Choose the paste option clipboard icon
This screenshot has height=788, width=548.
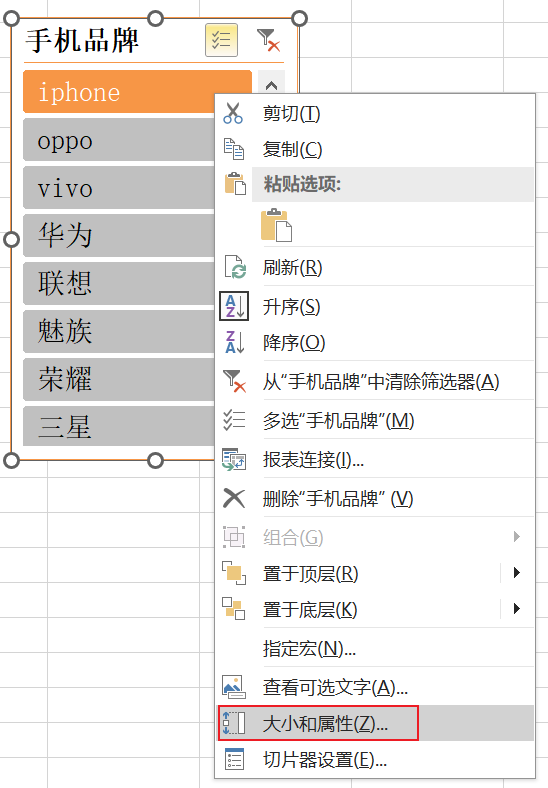(x=276, y=225)
